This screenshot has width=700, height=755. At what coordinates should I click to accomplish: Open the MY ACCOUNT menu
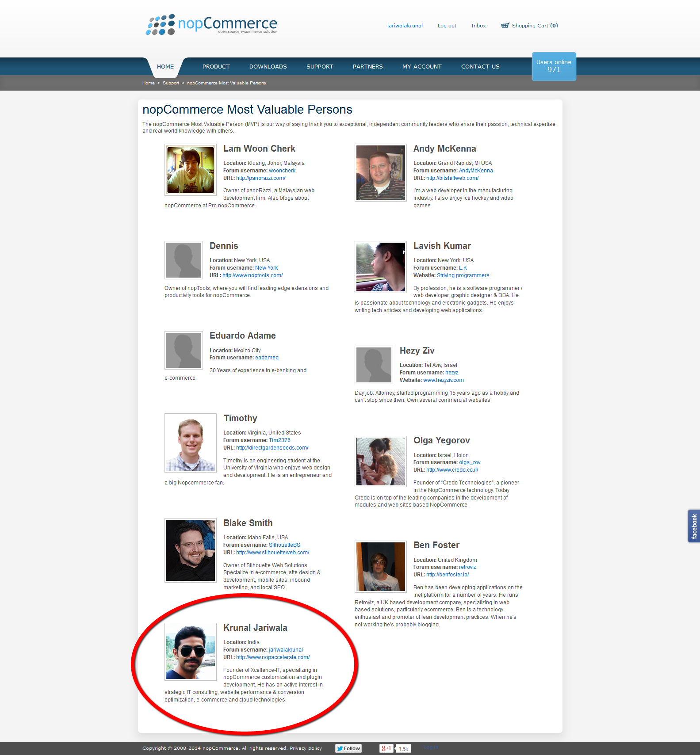point(422,67)
